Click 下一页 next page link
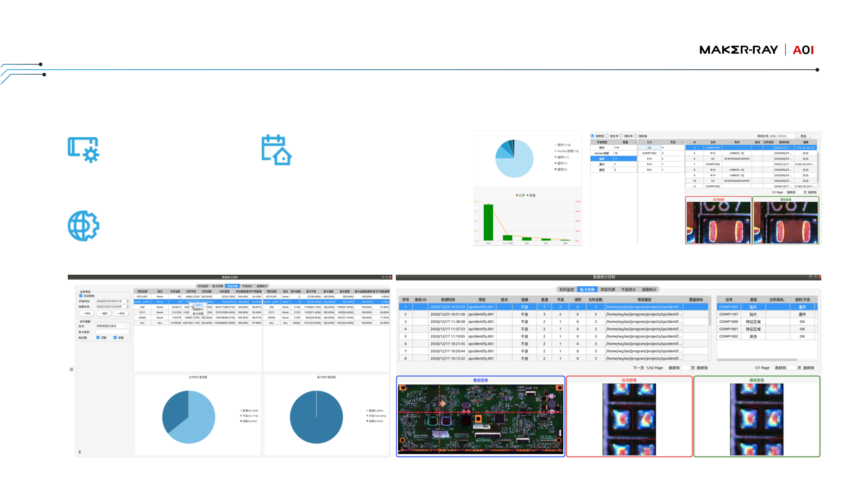 pyautogui.click(x=638, y=368)
